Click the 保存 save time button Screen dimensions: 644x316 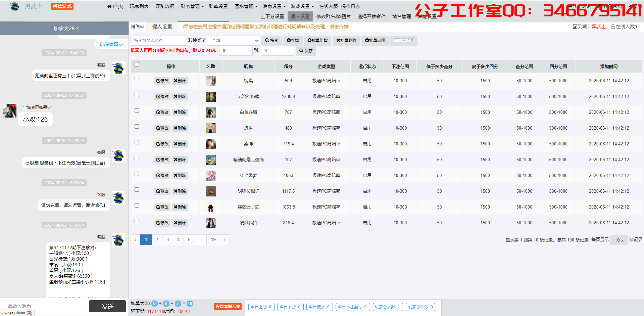[306, 51]
